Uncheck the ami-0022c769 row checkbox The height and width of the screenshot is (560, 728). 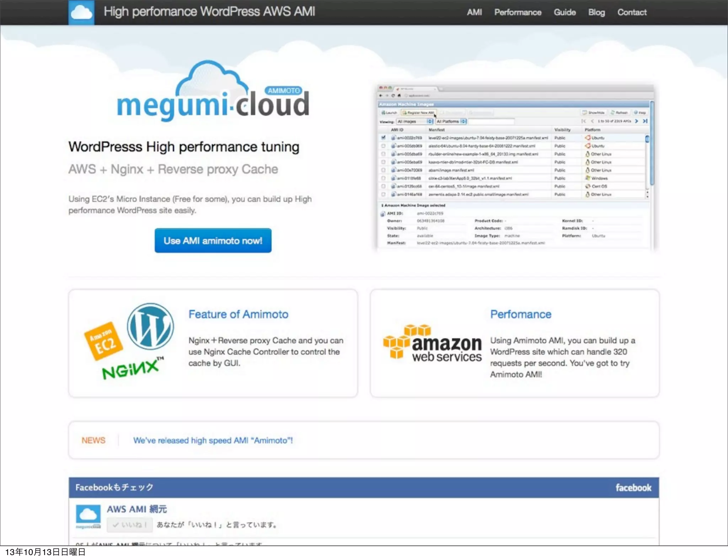pos(383,138)
